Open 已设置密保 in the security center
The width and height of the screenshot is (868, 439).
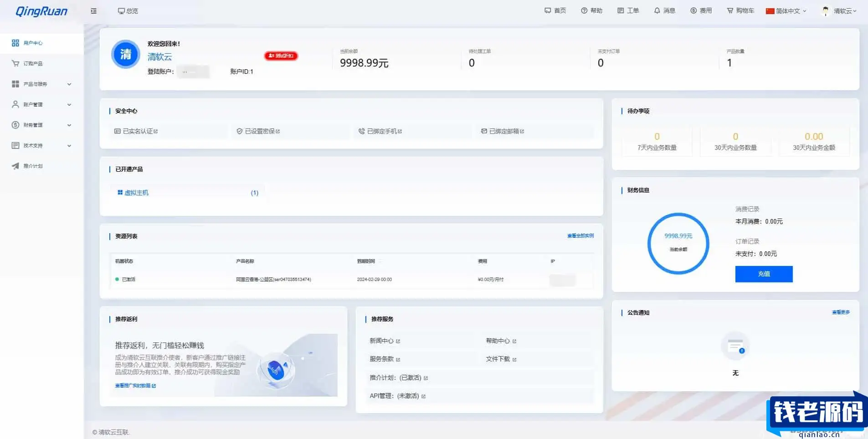[258, 131]
